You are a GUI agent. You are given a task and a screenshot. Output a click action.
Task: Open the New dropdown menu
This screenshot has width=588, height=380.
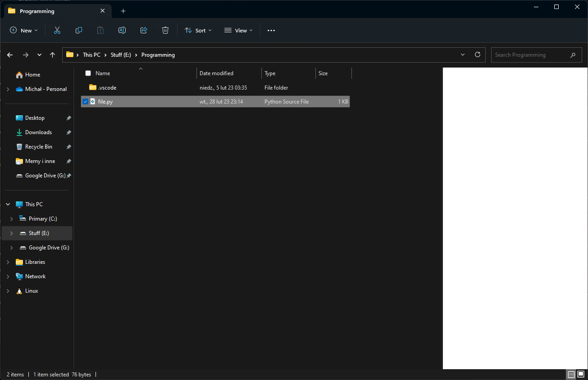(23, 30)
